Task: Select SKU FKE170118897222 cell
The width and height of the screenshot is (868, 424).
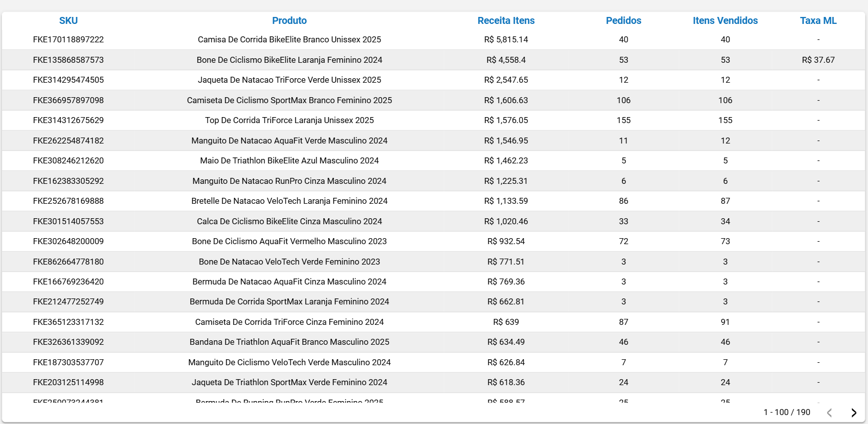Action: pyautogui.click(x=68, y=39)
